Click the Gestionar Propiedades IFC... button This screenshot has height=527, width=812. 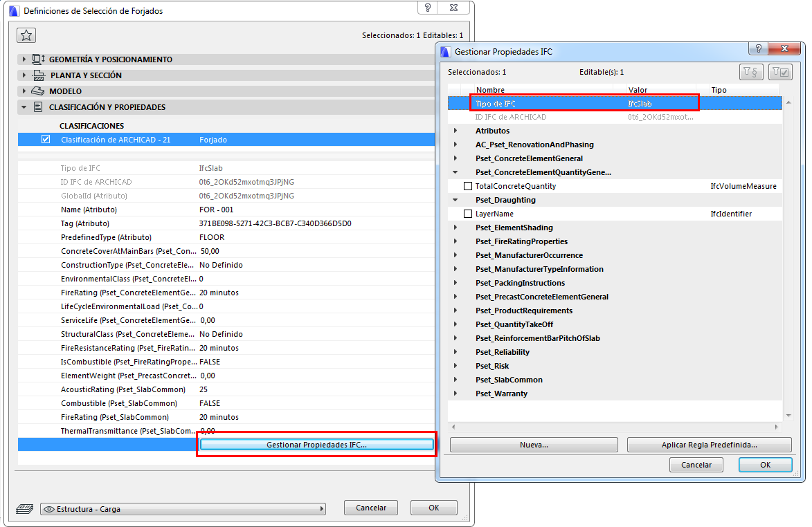(x=316, y=445)
